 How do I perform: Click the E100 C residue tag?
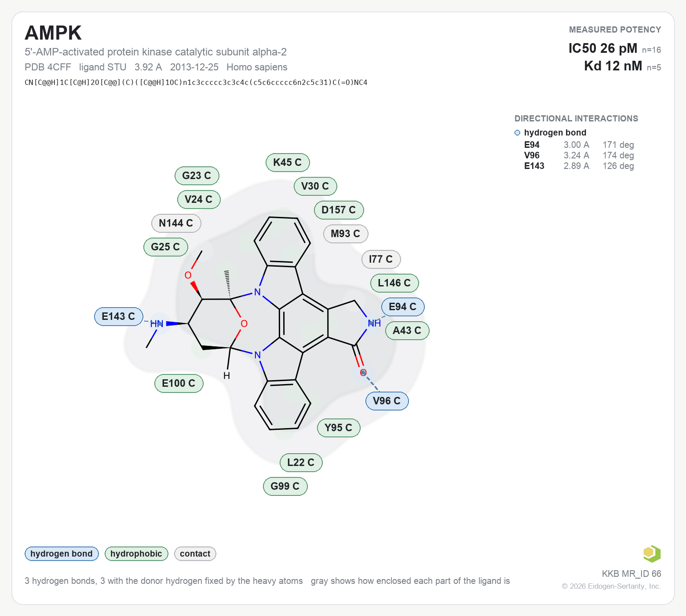point(179,383)
